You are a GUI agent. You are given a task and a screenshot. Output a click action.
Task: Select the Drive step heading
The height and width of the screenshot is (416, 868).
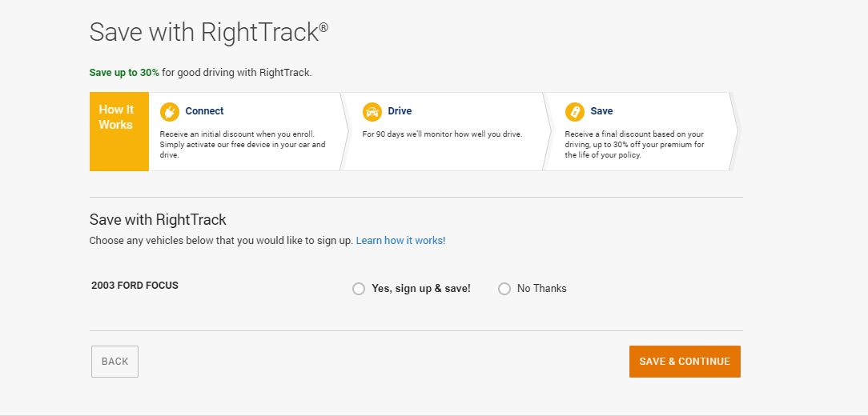tap(400, 111)
